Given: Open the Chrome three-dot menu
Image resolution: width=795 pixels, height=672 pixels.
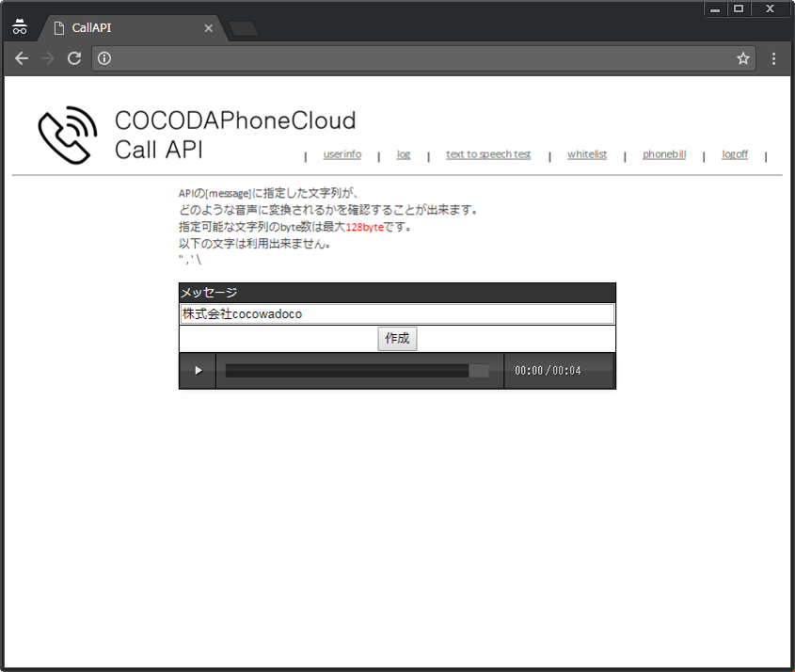Looking at the screenshot, I should 773,58.
